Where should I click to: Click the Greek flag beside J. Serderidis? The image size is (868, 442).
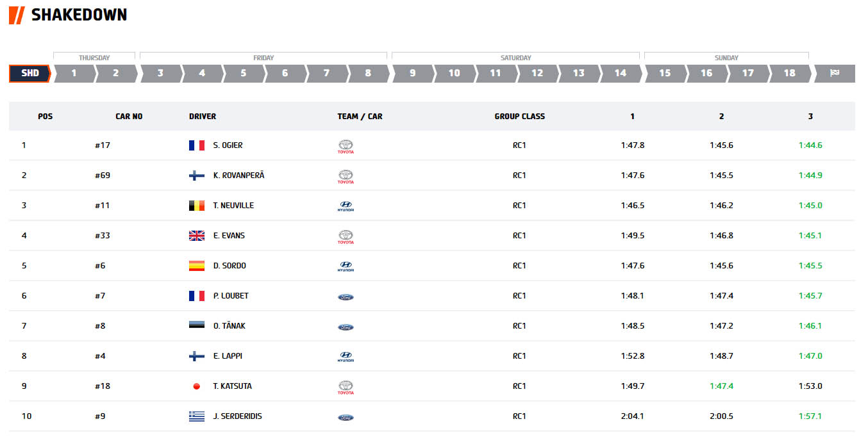coord(197,416)
